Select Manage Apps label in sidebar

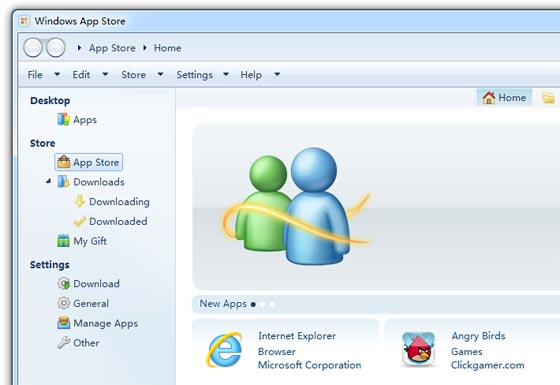click(x=106, y=324)
